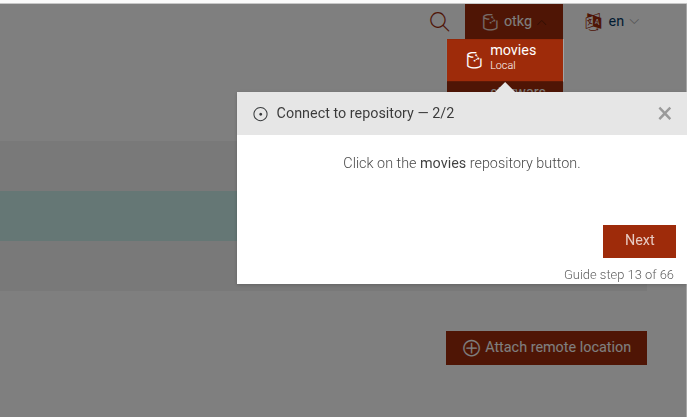Click the Guide step 13 of 66 text
Image resolution: width=687 pixels, height=417 pixels.
click(618, 274)
